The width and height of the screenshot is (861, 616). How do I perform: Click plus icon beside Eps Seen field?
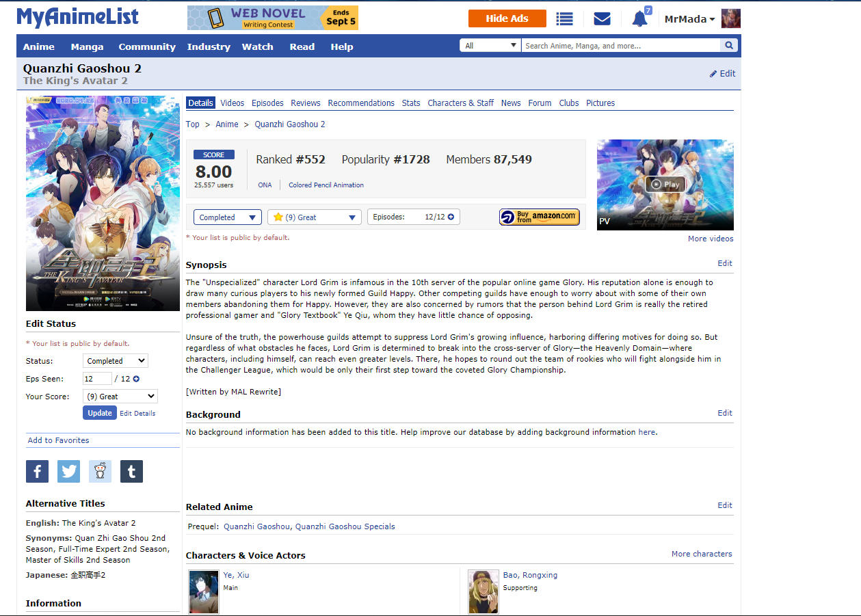(136, 379)
